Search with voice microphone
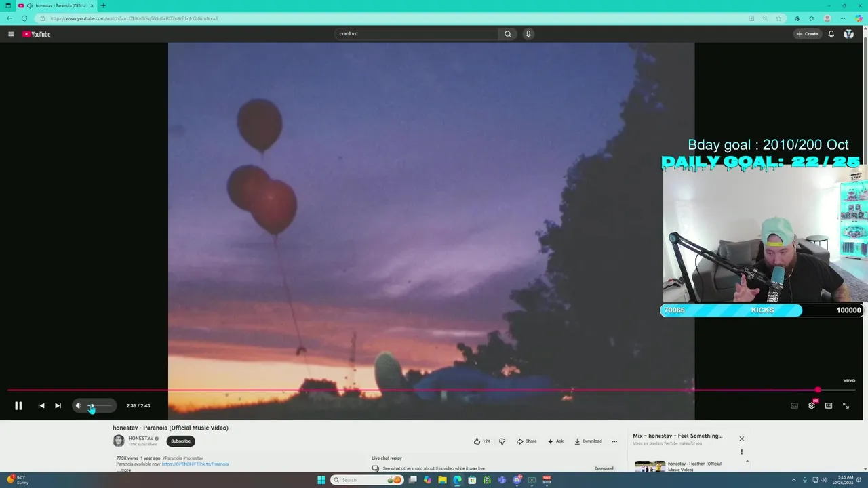The height and width of the screenshot is (488, 868). pos(528,34)
